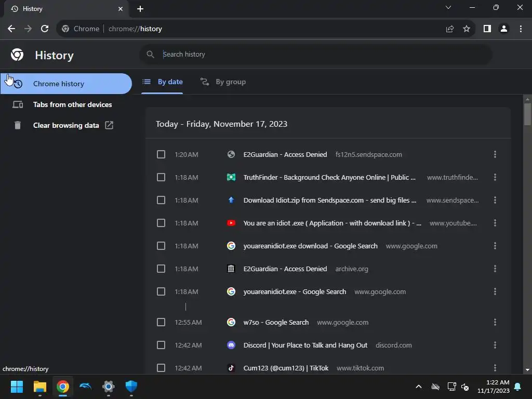This screenshot has height=399, width=532.
Task: Check the Discord history entry
Action: click(161, 345)
